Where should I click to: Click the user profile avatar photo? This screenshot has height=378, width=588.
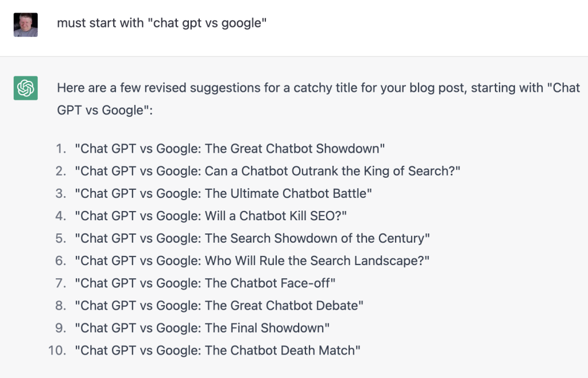[x=26, y=25]
